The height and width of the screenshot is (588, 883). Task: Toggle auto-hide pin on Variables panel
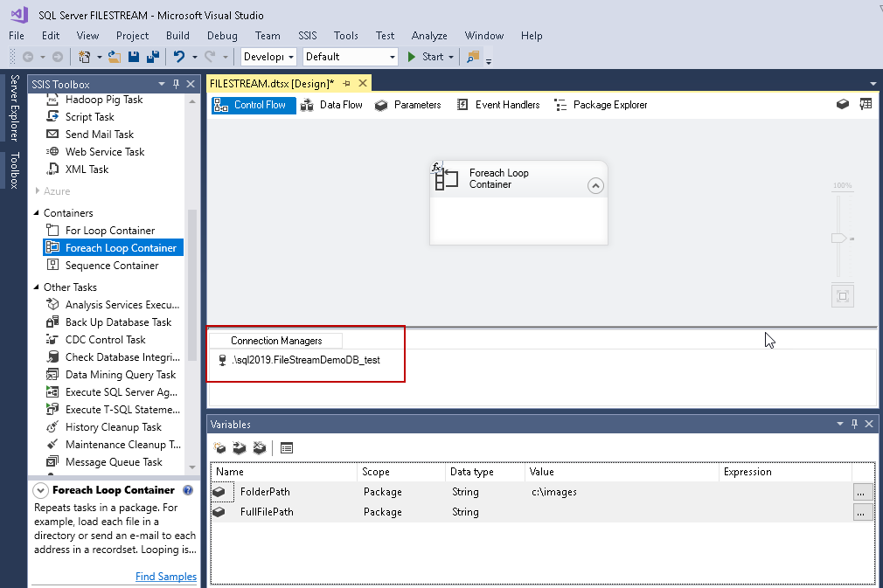point(855,424)
